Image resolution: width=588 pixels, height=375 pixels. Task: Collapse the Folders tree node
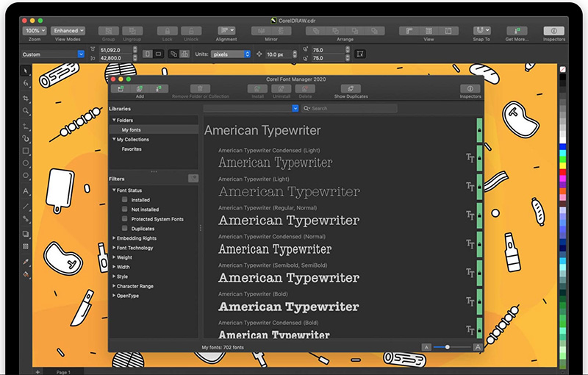[114, 120]
